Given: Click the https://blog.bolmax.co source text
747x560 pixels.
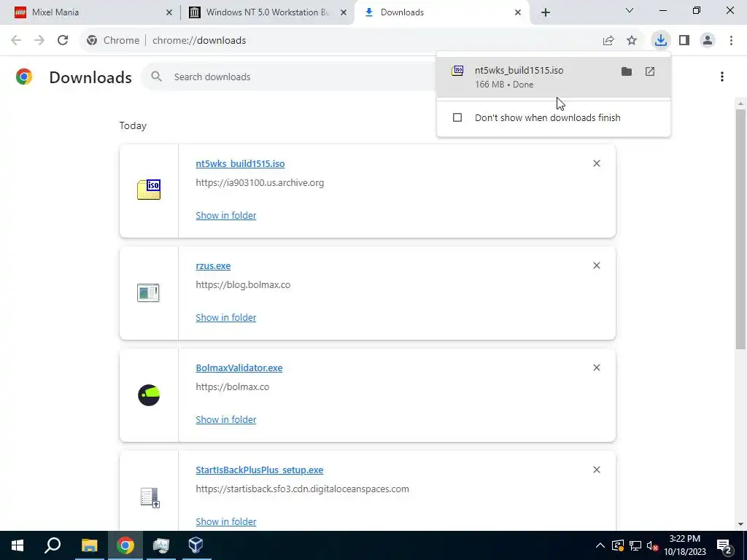Looking at the screenshot, I should pos(243,285).
